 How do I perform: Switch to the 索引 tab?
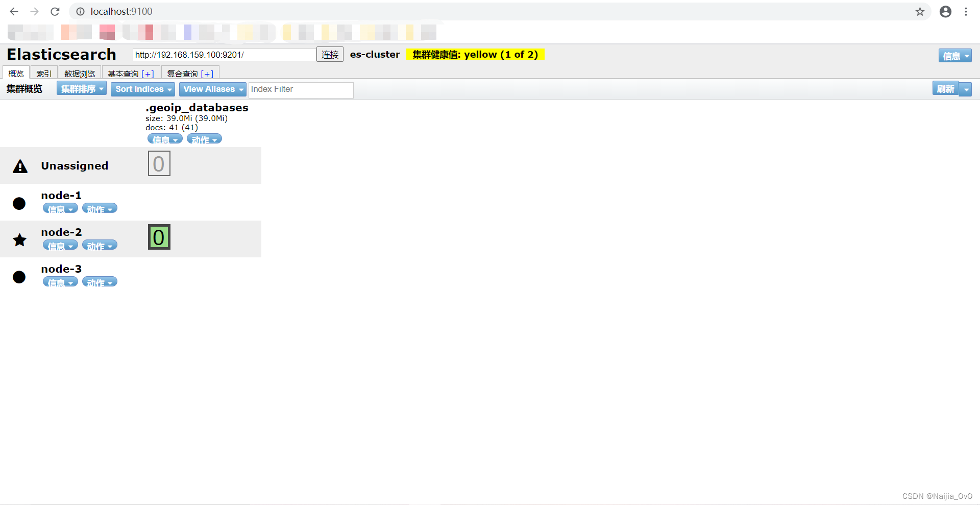tap(44, 73)
